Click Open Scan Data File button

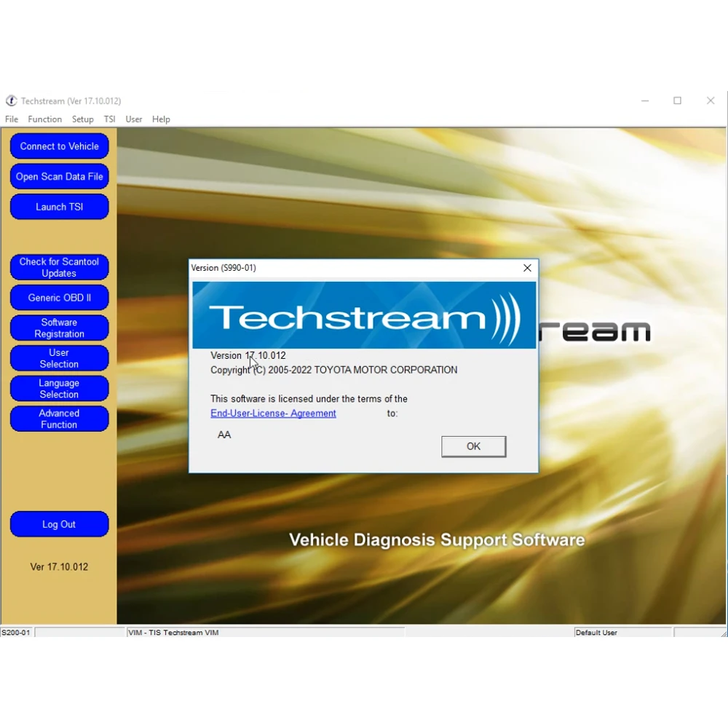click(x=60, y=176)
